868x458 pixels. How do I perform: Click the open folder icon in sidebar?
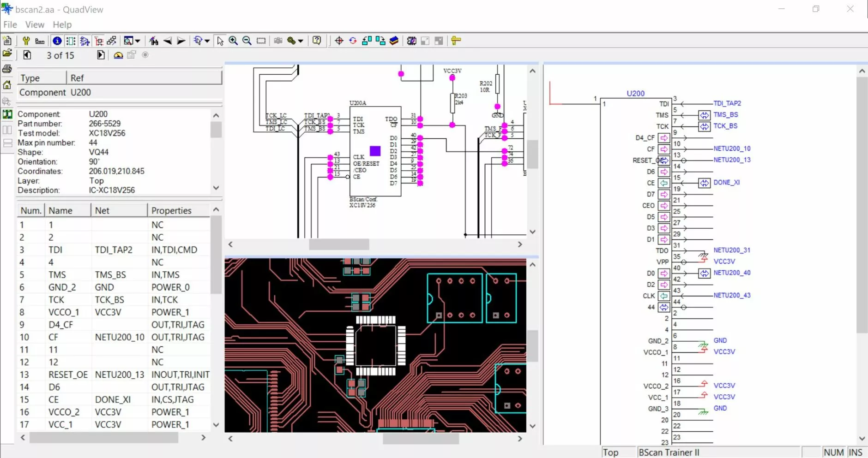(x=7, y=53)
